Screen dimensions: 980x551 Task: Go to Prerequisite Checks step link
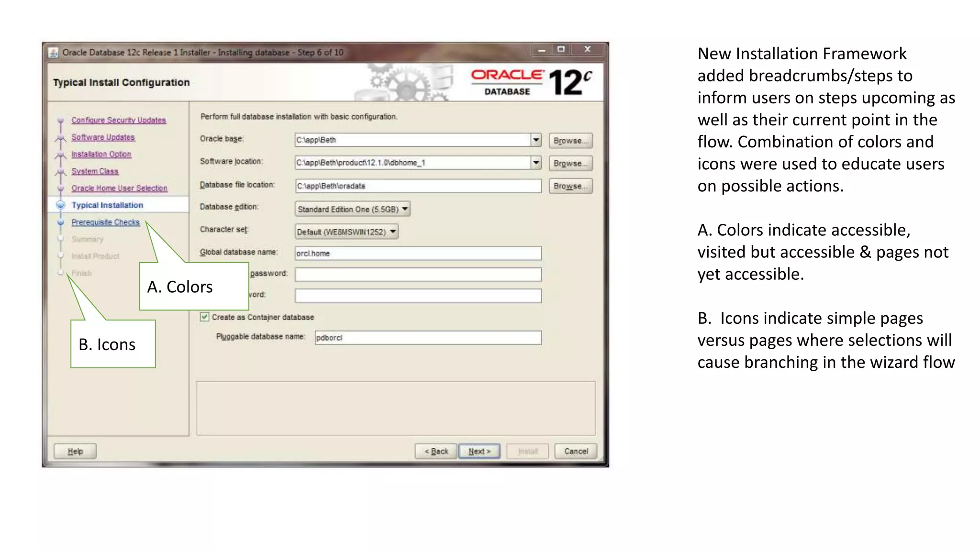[105, 222]
